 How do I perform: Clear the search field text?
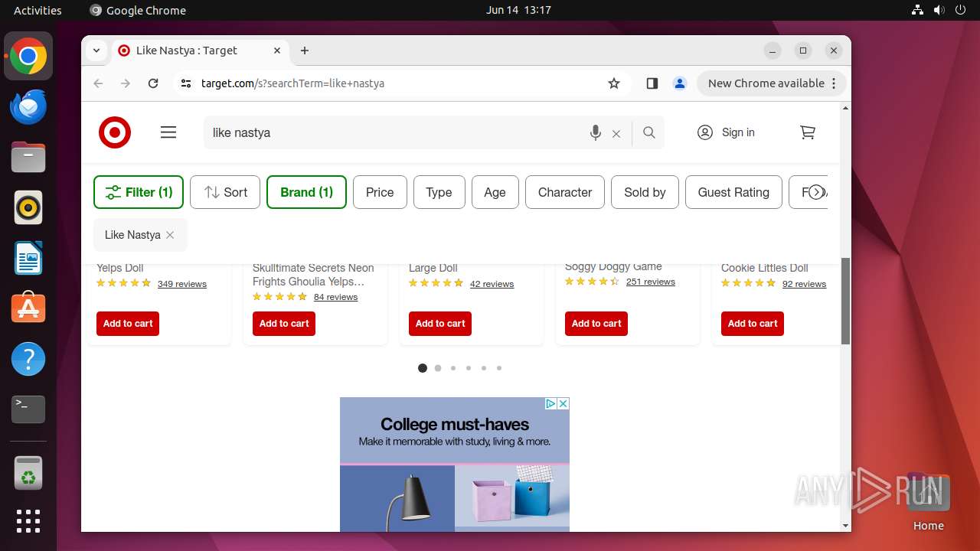pos(616,133)
